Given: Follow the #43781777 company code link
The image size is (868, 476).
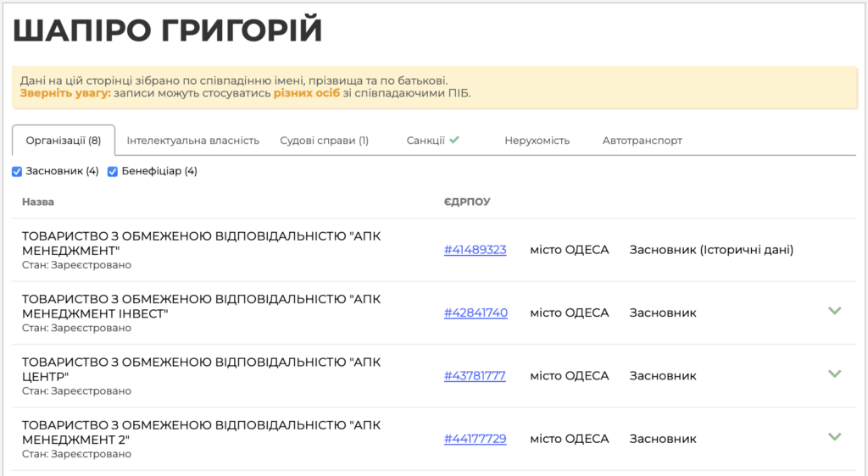Looking at the screenshot, I should coord(475,376).
